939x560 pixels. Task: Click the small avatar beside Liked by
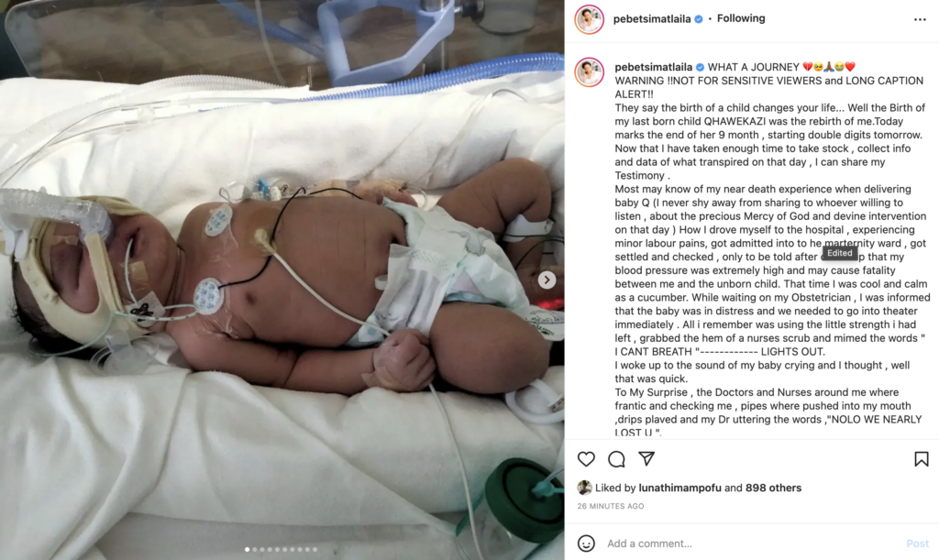(x=584, y=488)
